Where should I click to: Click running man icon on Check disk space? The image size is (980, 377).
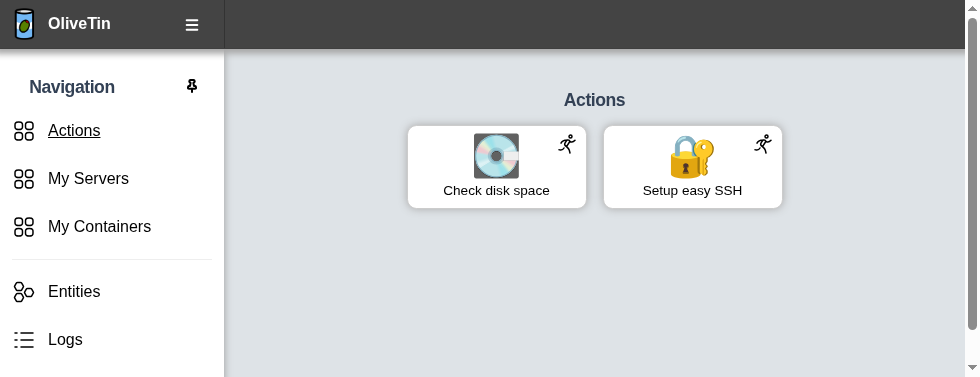(x=567, y=144)
